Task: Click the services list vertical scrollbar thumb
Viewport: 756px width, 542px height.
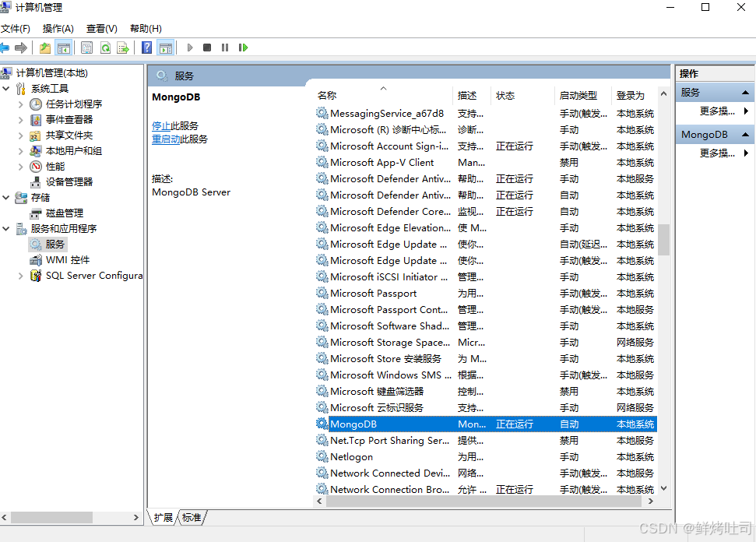Action: (663, 239)
